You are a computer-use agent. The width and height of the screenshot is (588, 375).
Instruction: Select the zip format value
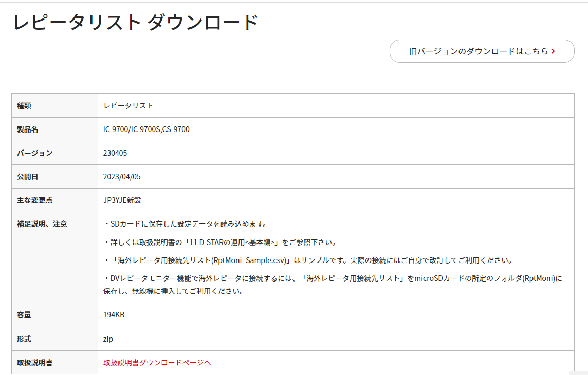(108, 339)
